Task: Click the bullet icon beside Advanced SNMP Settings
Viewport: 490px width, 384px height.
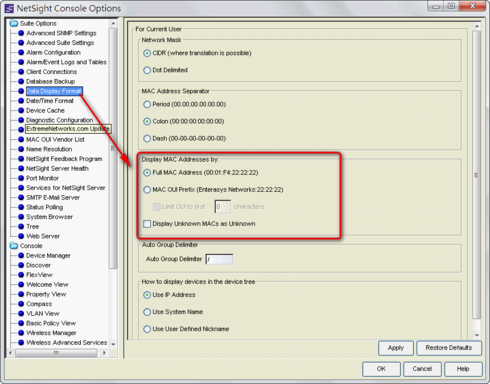Action: [x=21, y=33]
